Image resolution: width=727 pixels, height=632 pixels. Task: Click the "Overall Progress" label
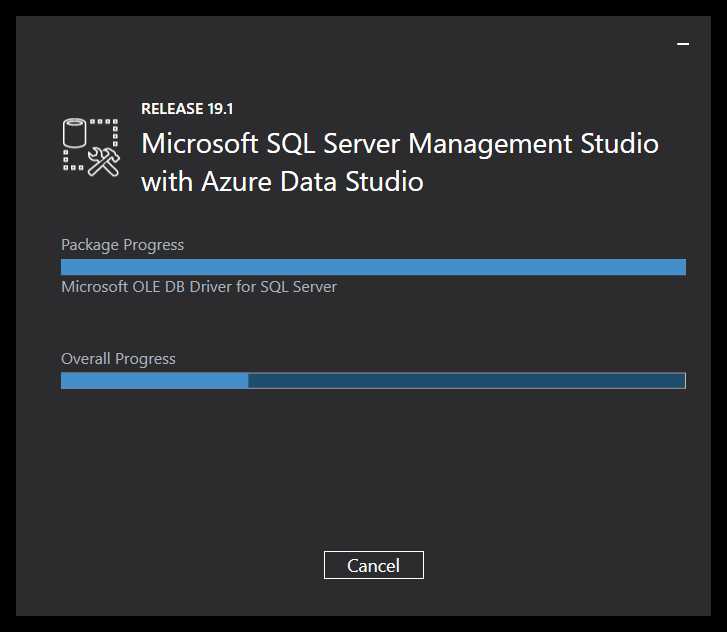click(118, 359)
